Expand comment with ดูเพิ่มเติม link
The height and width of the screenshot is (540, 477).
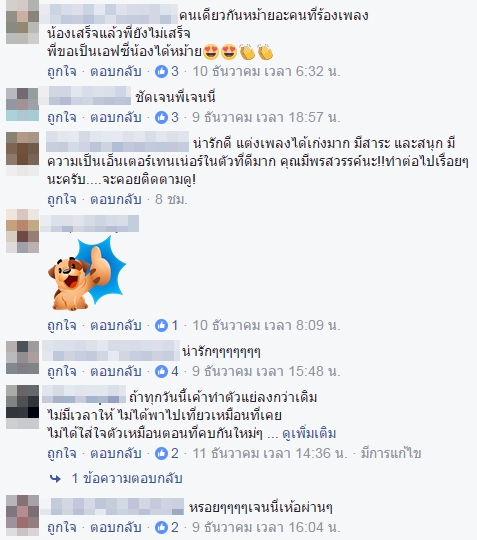[x=309, y=434]
